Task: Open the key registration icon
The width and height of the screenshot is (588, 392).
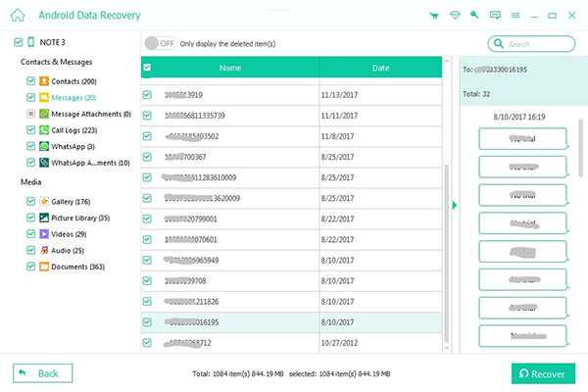Action: (x=474, y=15)
